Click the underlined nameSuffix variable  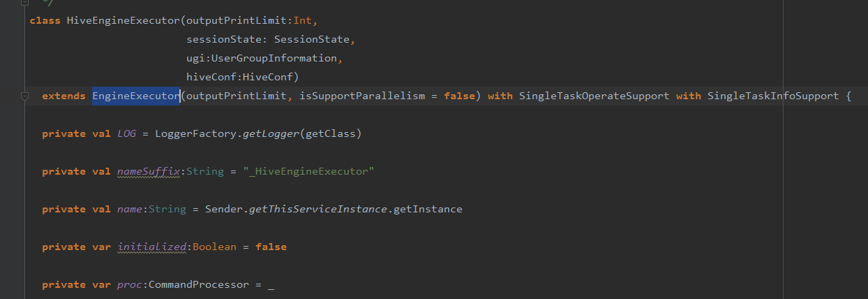click(x=149, y=171)
